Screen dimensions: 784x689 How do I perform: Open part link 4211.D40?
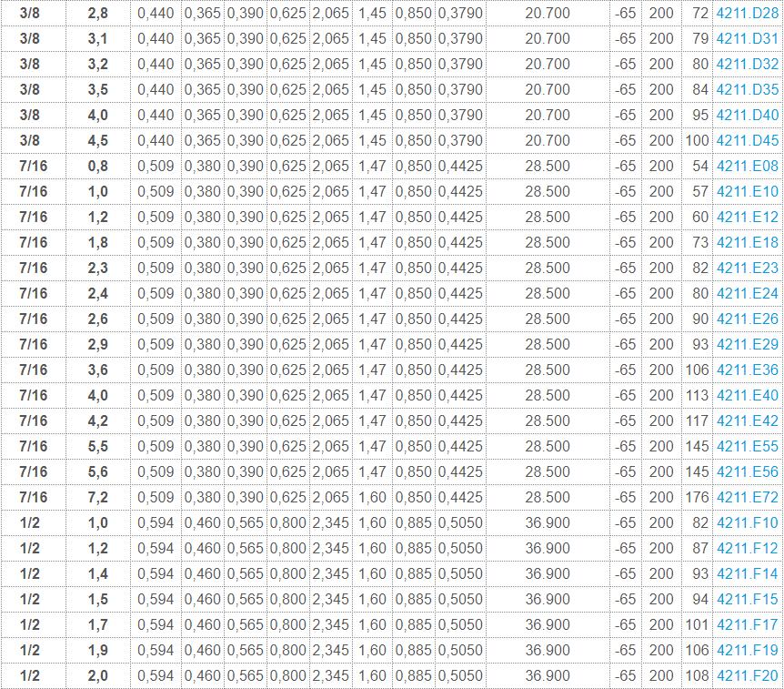coord(747,116)
